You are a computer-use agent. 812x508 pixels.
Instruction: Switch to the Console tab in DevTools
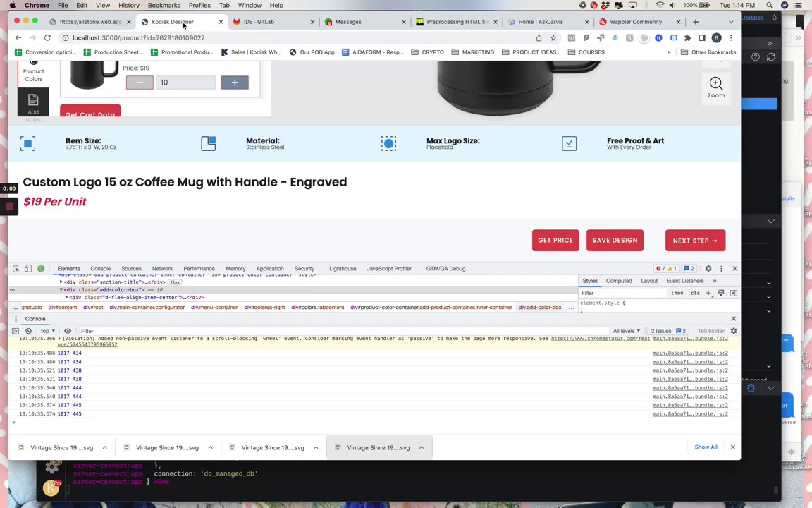pos(101,269)
